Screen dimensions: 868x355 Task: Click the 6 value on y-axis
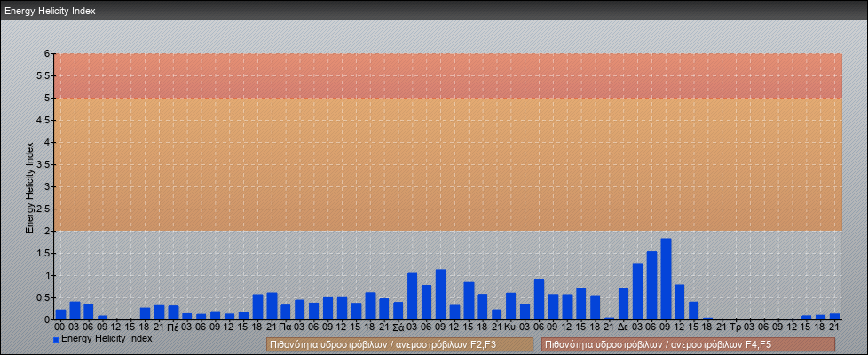pos(48,54)
